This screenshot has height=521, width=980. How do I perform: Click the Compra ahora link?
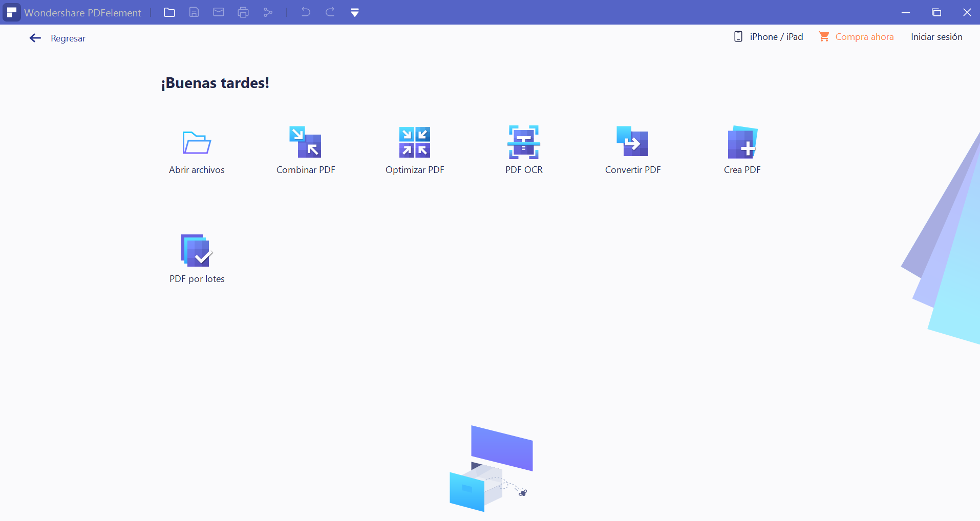[x=864, y=36]
